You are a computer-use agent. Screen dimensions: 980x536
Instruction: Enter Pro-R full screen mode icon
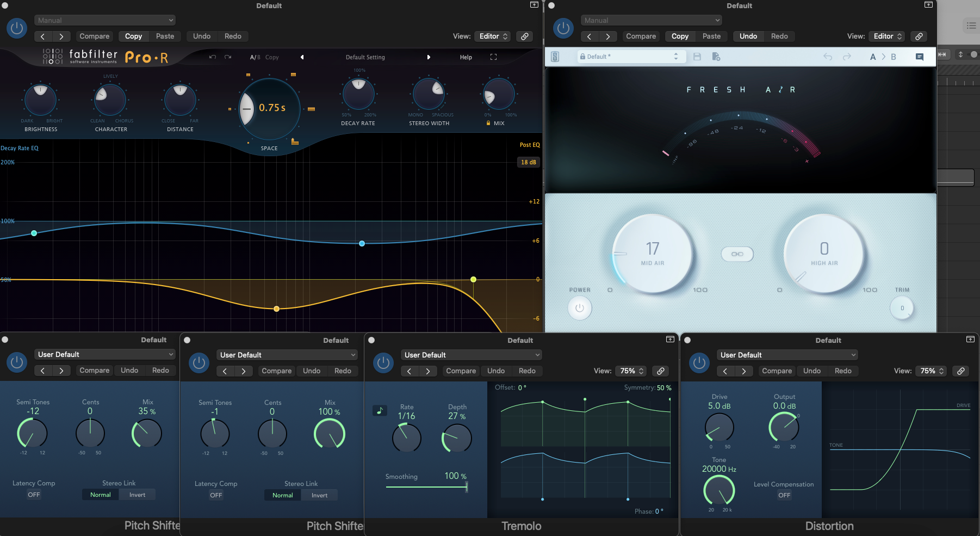pos(493,57)
